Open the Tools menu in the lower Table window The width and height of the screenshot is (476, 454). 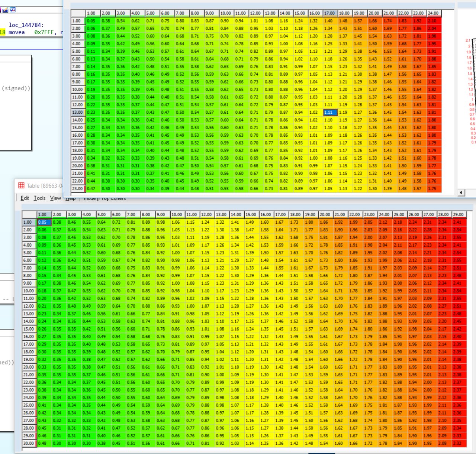click(x=40, y=198)
